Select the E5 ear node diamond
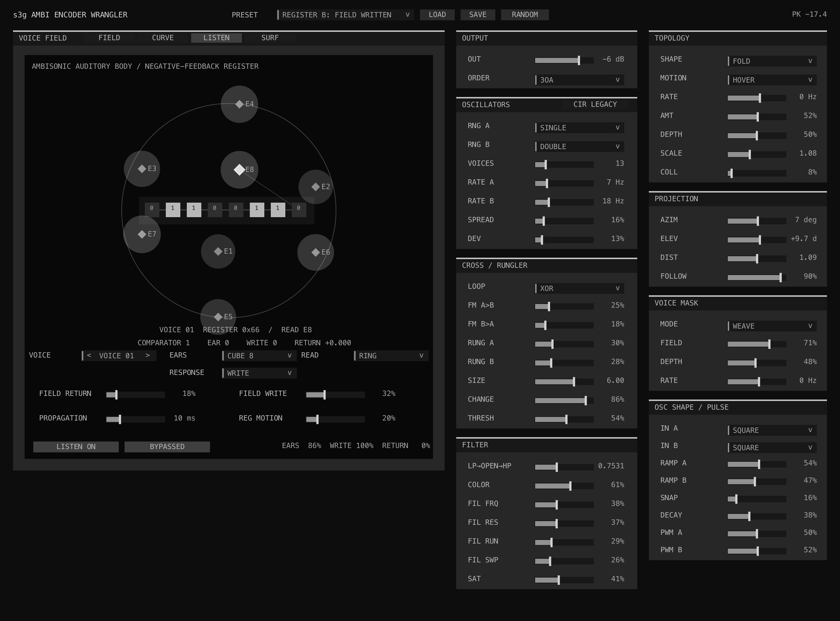Viewport: 840px width, 621px height. point(218,317)
